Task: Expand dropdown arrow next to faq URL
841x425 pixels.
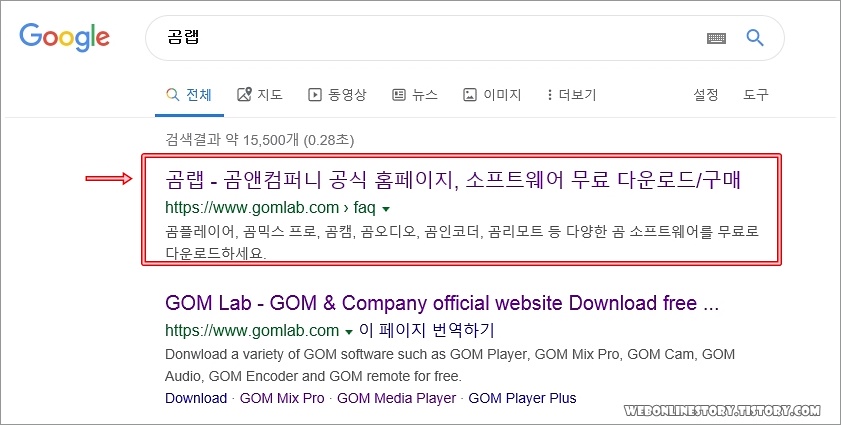Action: (x=386, y=209)
